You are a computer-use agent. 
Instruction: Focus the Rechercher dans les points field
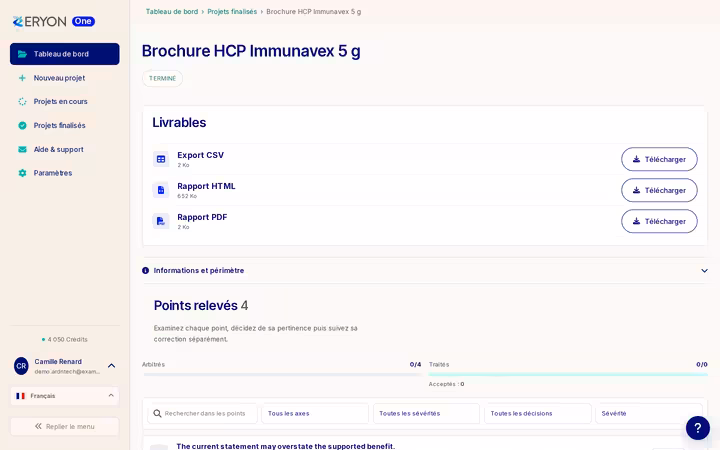pos(202,413)
